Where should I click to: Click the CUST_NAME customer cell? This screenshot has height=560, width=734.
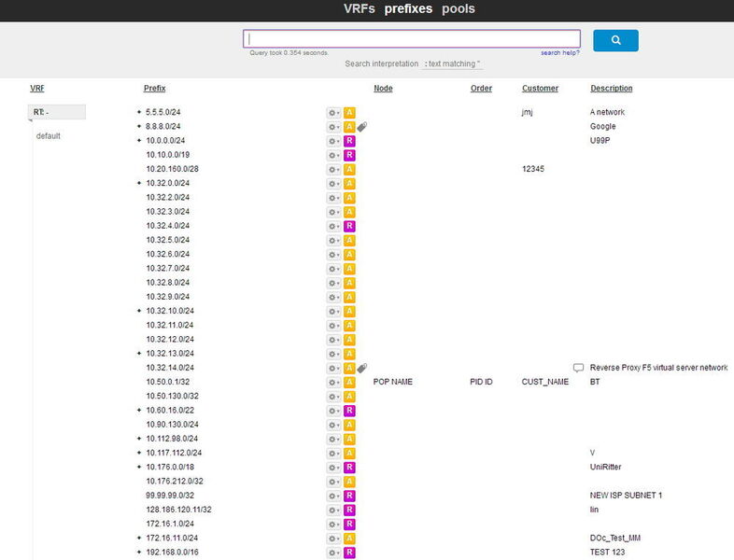[x=544, y=382]
